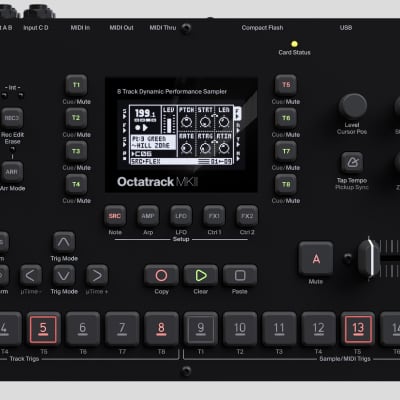The width and height of the screenshot is (400, 400).
Task: Click the Octatrack MKII logo
Action: tap(158, 182)
